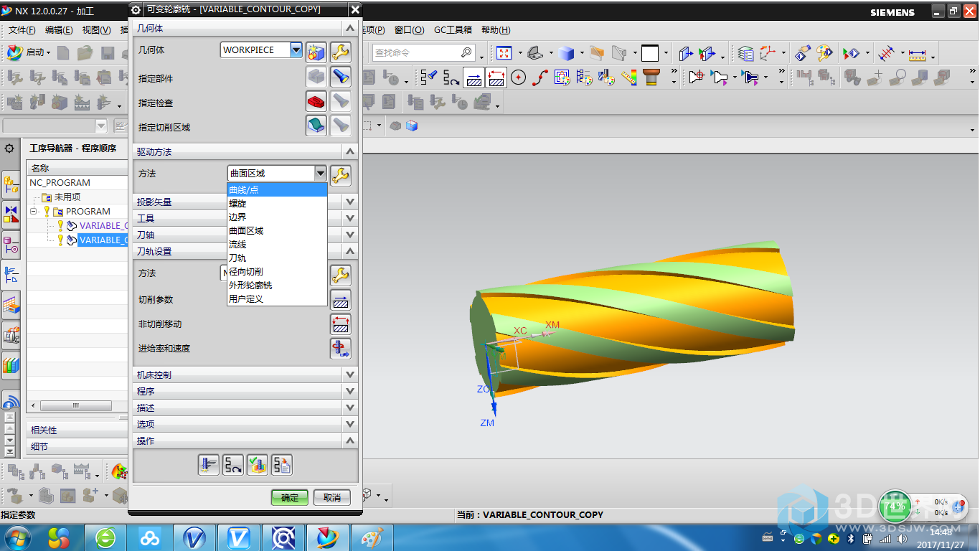Click display flashlight for 指定部件
The height and width of the screenshot is (551, 980).
tap(341, 76)
